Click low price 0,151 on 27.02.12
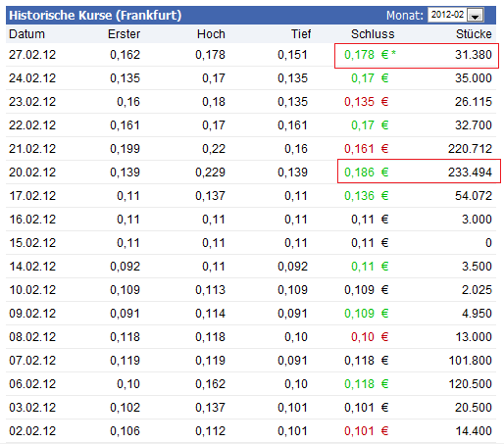 (292, 55)
